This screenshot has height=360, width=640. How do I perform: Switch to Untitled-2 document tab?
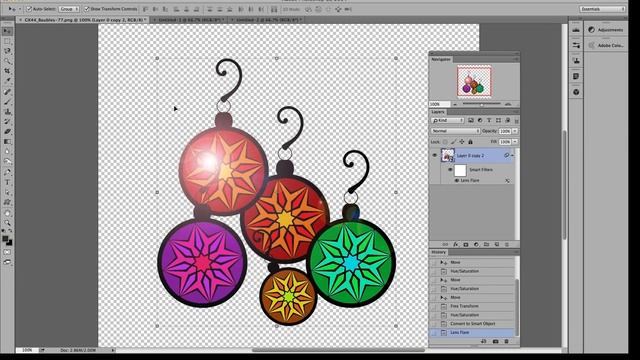[x=267, y=20]
